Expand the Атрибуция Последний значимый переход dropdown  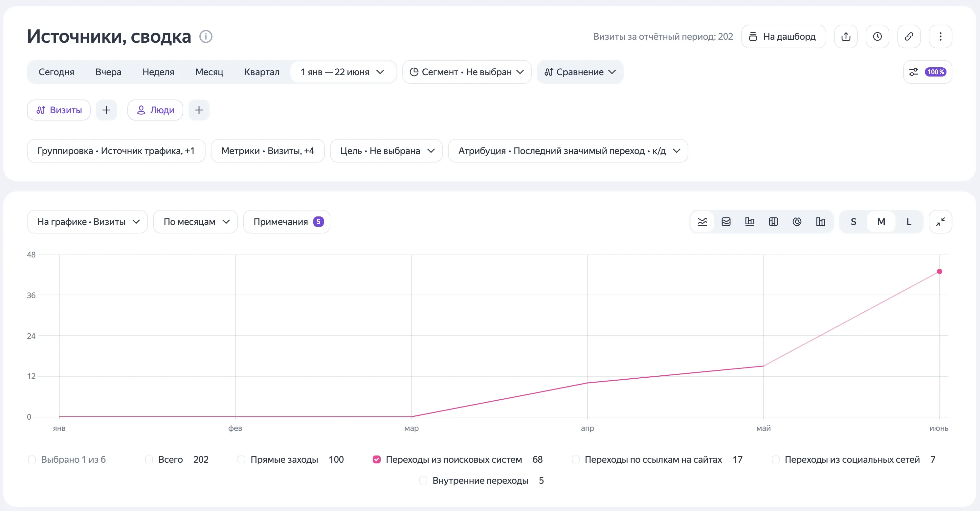[568, 151]
